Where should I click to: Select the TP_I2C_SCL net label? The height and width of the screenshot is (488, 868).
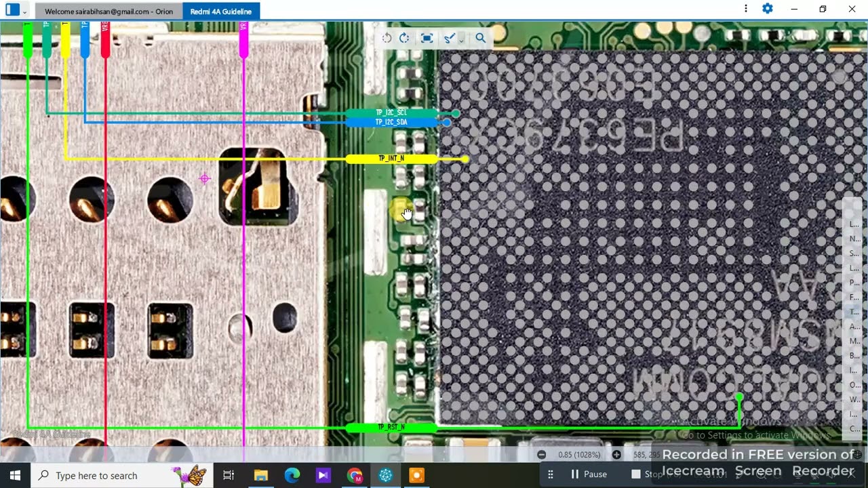pyautogui.click(x=391, y=113)
